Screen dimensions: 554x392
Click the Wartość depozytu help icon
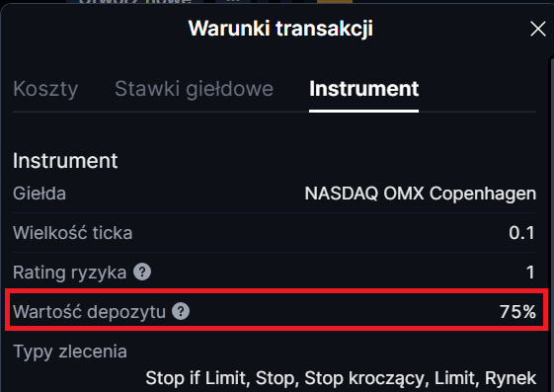pos(181,311)
